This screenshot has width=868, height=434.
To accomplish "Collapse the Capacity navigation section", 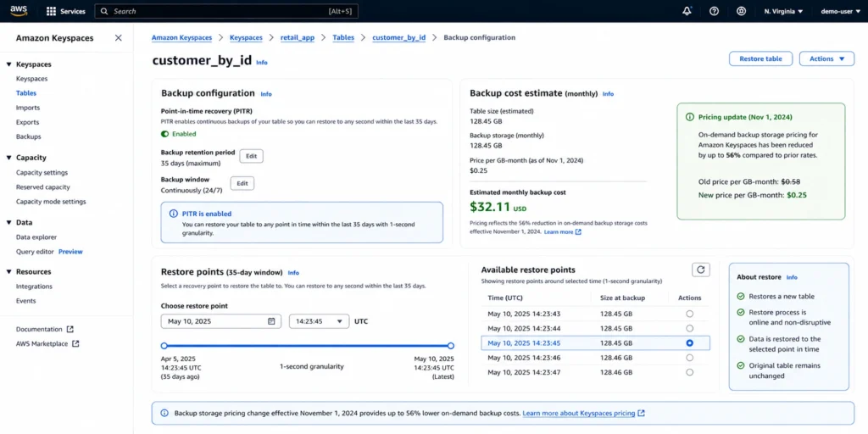I will coord(9,158).
